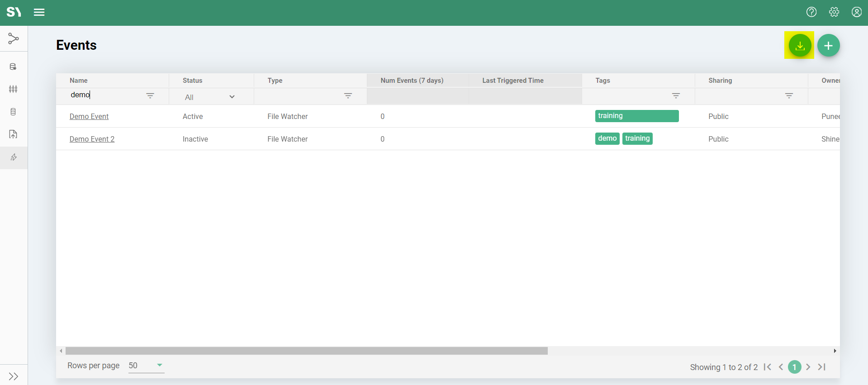Go to the last page of results

(x=822, y=367)
